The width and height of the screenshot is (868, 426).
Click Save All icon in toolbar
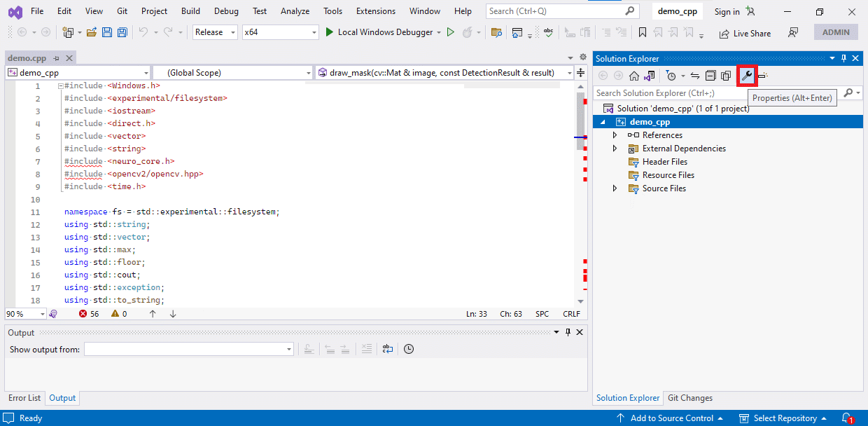122,32
